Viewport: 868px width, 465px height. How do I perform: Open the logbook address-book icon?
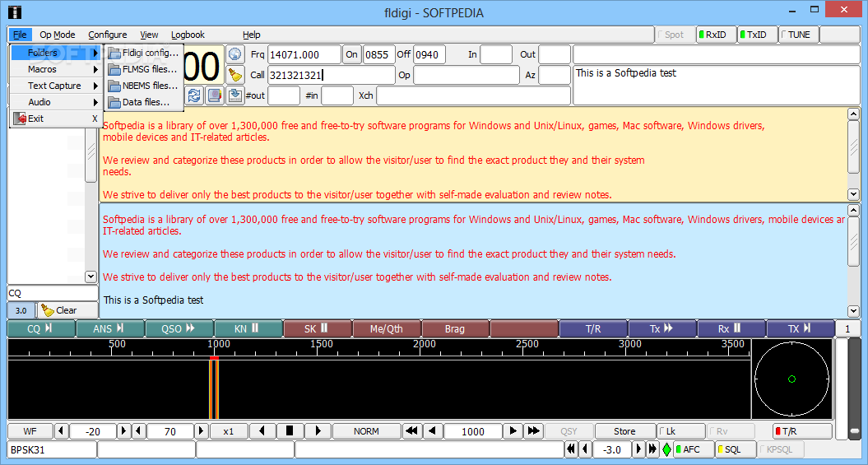tap(215, 95)
